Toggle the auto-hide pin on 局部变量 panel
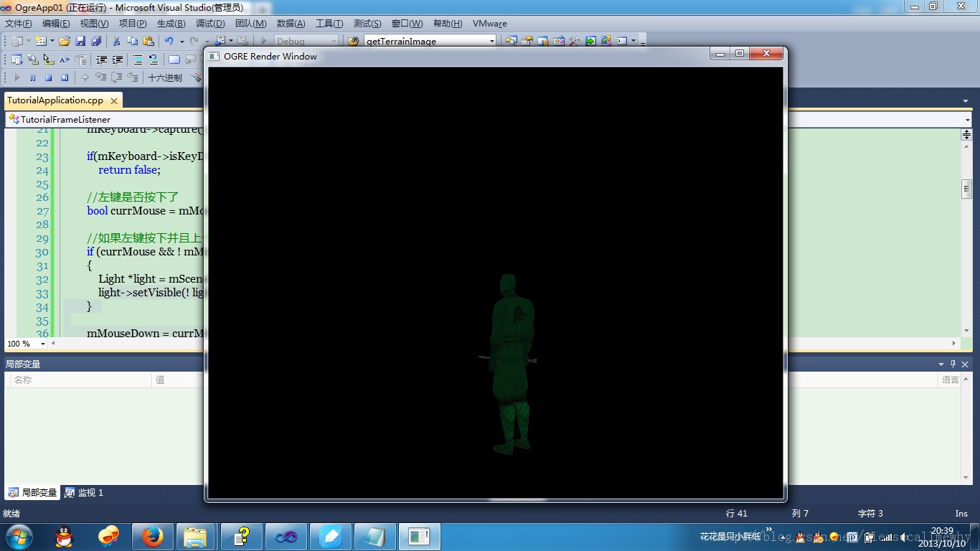 tap(953, 364)
